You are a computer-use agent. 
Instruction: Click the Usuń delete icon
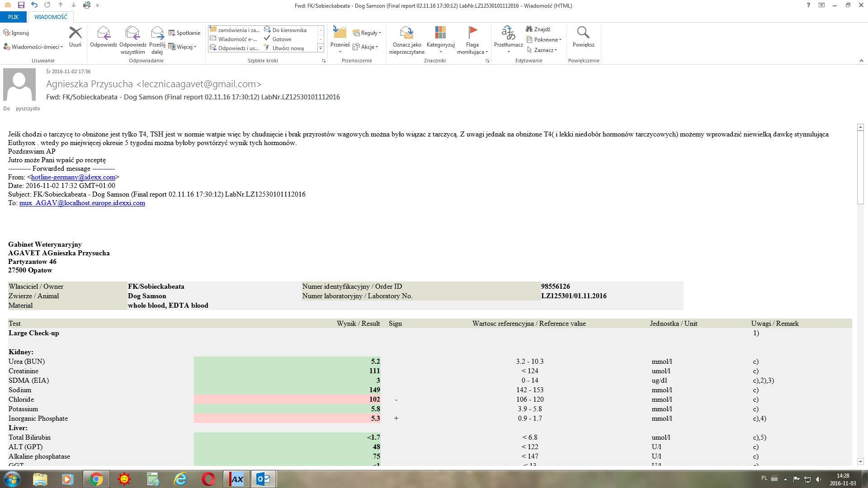(75, 33)
